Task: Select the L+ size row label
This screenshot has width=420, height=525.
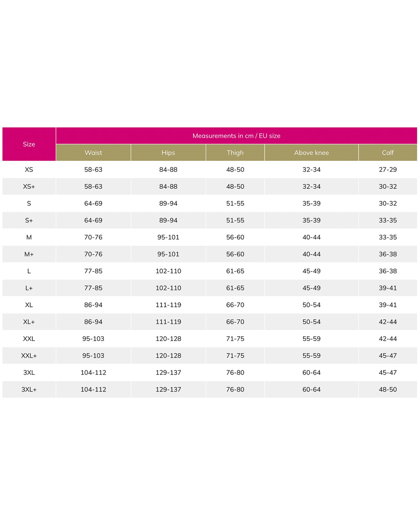Action: [29, 288]
